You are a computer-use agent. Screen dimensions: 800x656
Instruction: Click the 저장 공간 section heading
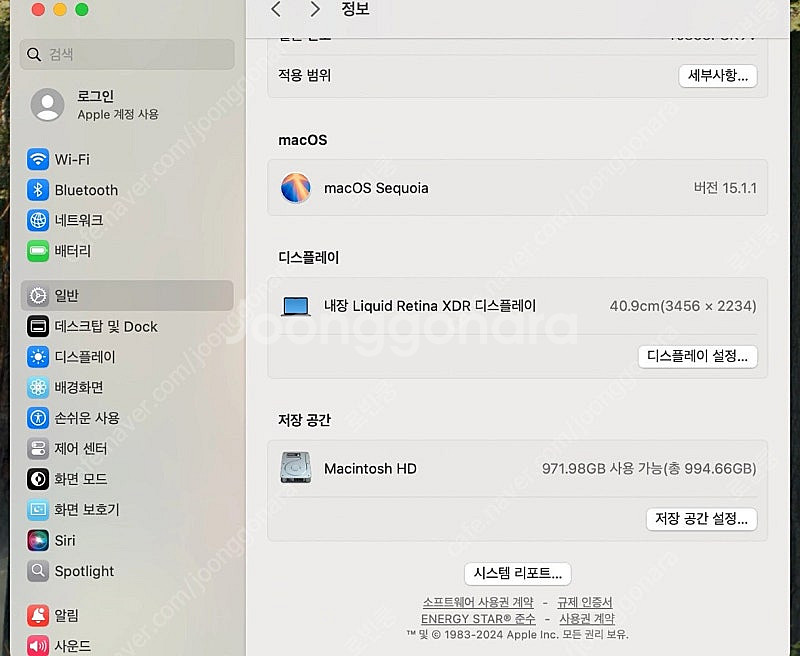(x=305, y=420)
